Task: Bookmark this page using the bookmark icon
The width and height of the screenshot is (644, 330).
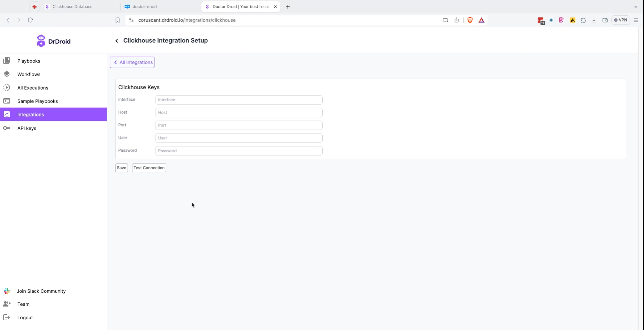Action: pyautogui.click(x=117, y=20)
